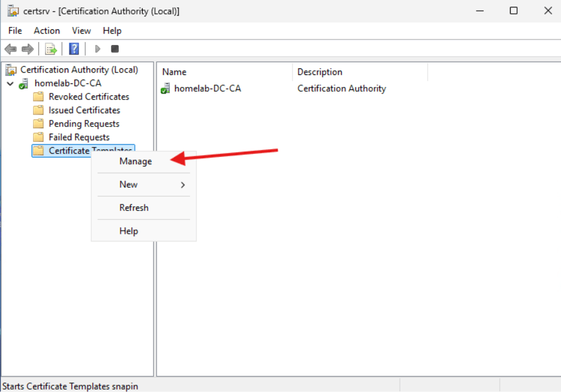Click the certificate icon in the Name column
This screenshot has height=392, width=561.
click(x=165, y=88)
